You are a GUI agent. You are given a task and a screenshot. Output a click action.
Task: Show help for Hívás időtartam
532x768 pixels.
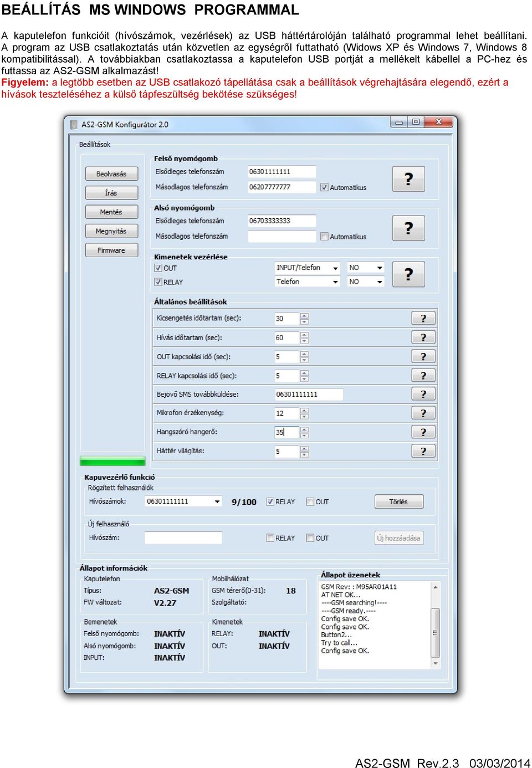pyautogui.click(x=423, y=337)
